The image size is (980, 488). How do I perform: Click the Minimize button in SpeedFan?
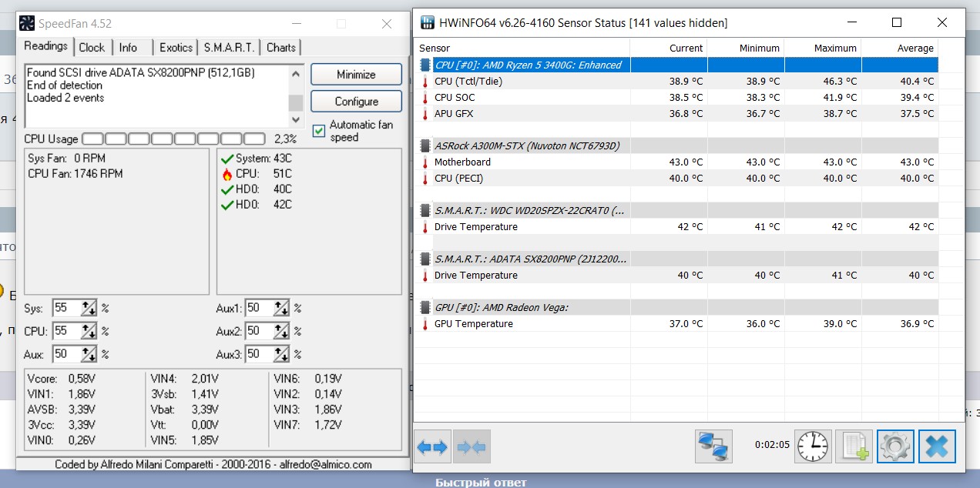tap(356, 75)
